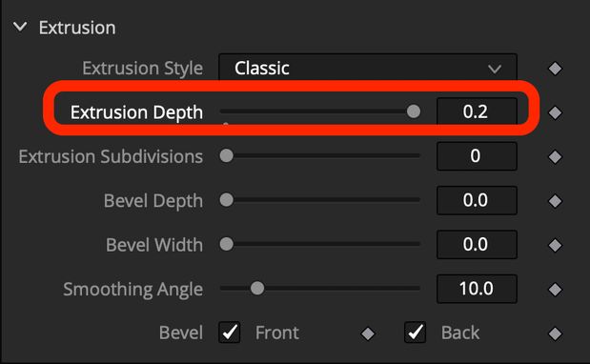Click keyframe diamond for Bevel Width
The image size is (590, 364).
[555, 246]
